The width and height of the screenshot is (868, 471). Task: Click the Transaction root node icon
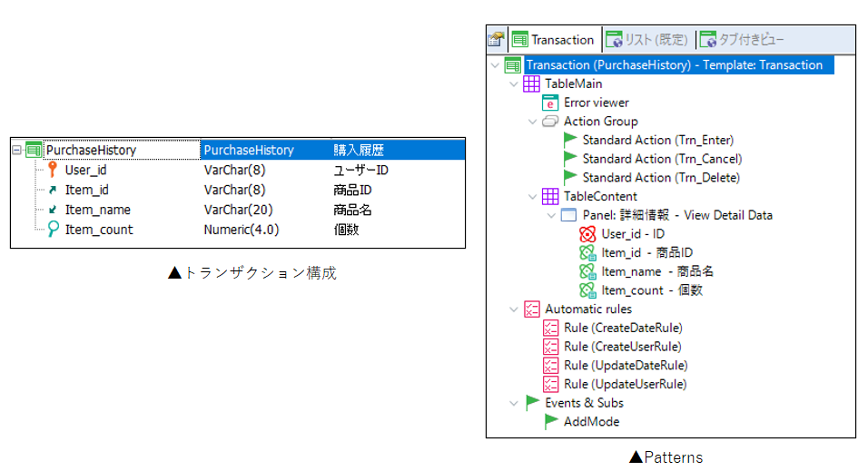(513, 65)
